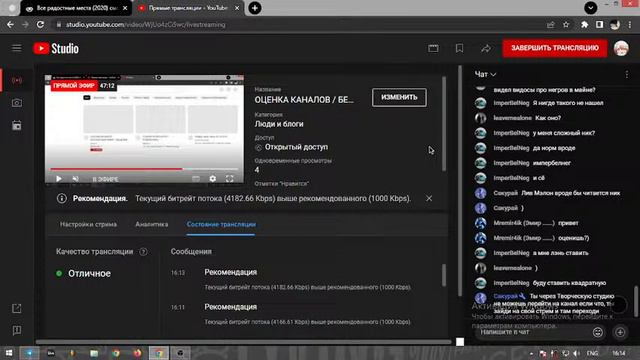
Task: Switch to the first browser tab
Action: point(77,8)
